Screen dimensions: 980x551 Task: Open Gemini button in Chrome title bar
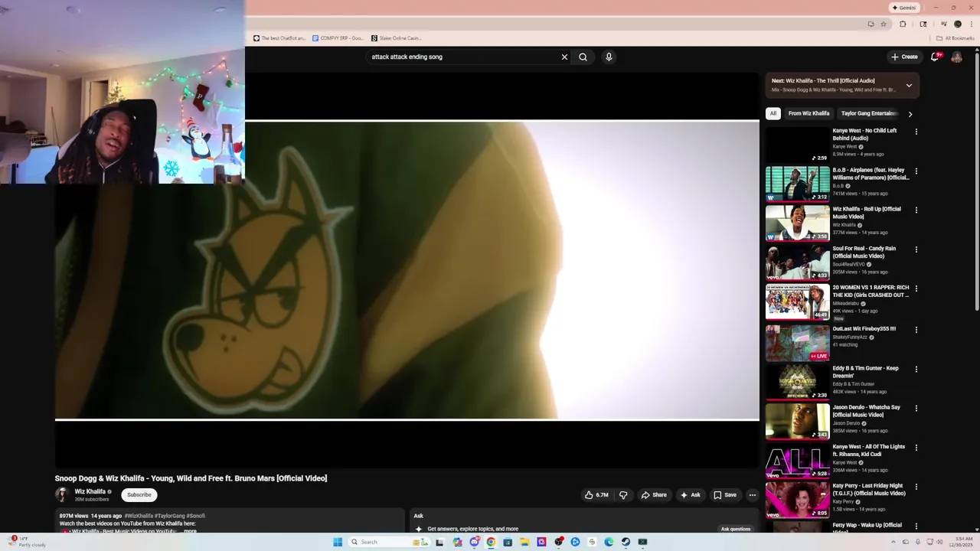click(x=903, y=8)
